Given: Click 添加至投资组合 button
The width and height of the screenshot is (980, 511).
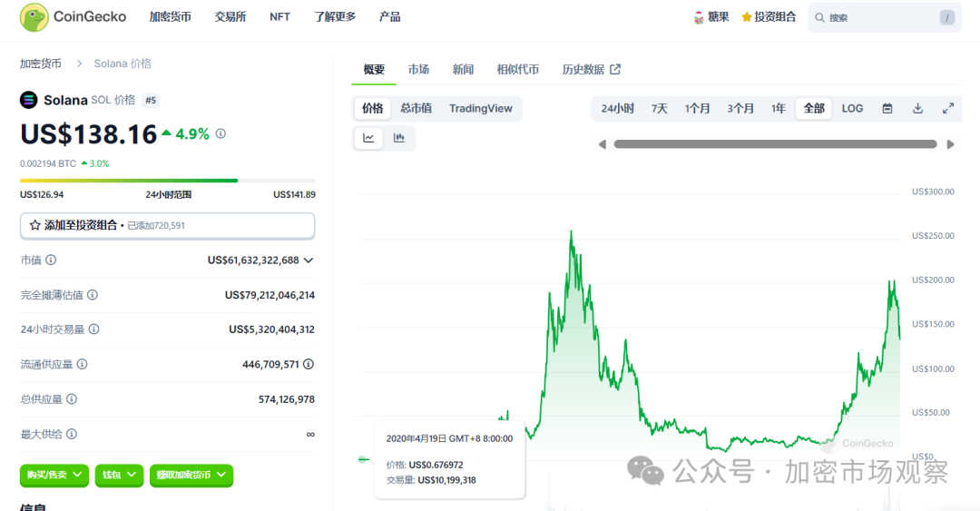Looking at the screenshot, I should [x=168, y=226].
